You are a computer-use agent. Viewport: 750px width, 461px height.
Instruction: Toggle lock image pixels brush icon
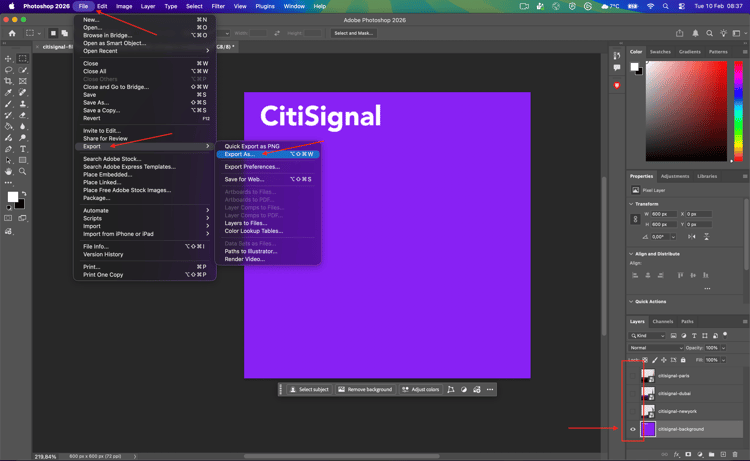[654, 360]
